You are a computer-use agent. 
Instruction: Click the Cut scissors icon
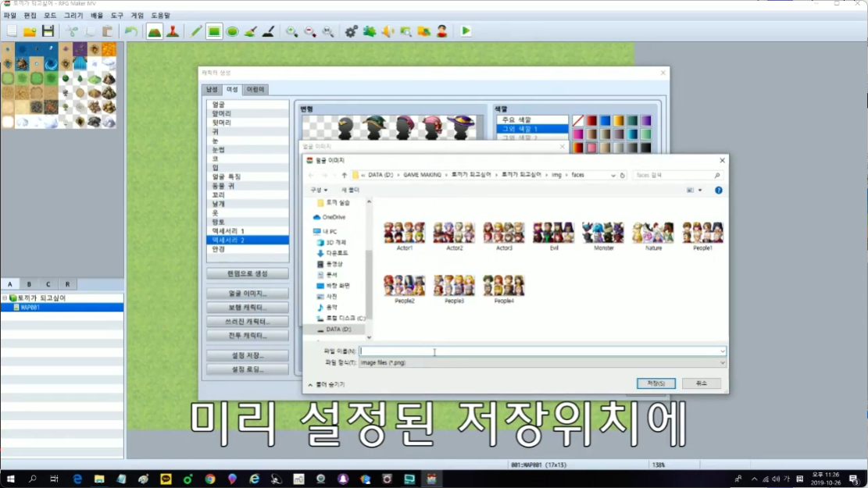[x=72, y=31]
